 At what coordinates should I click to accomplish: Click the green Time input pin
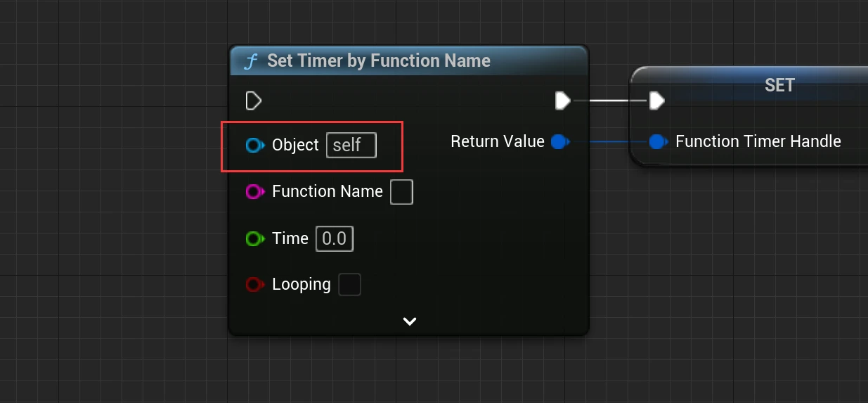254,239
